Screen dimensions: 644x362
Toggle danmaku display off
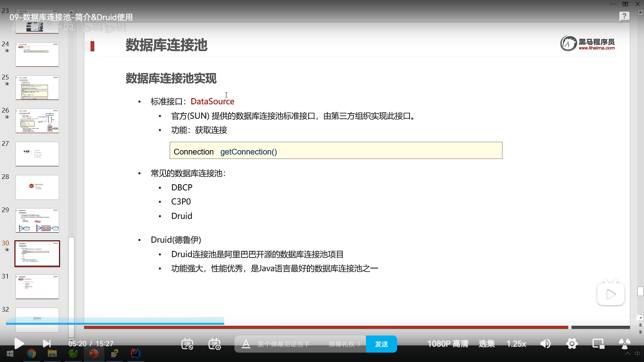tap(187, 344)
